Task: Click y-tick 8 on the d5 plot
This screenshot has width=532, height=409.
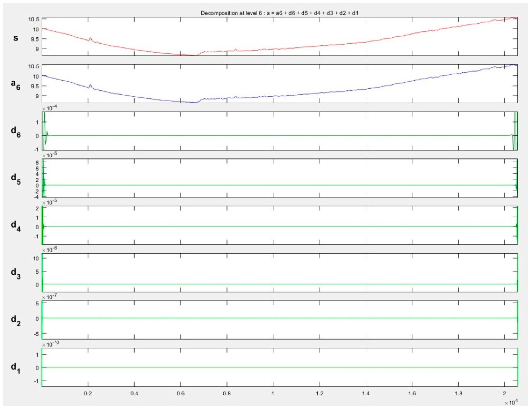Action: pos(37,163)
